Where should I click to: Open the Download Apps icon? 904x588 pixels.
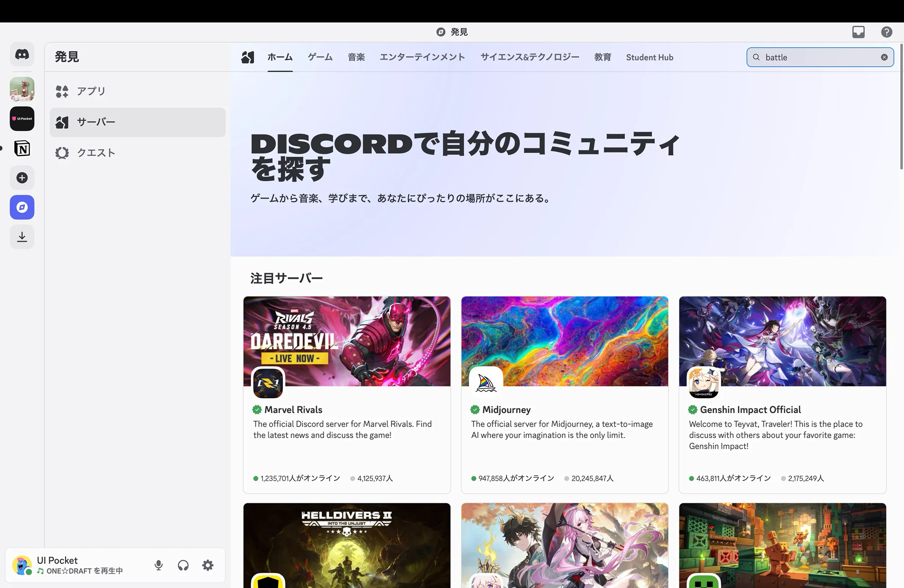22,237
